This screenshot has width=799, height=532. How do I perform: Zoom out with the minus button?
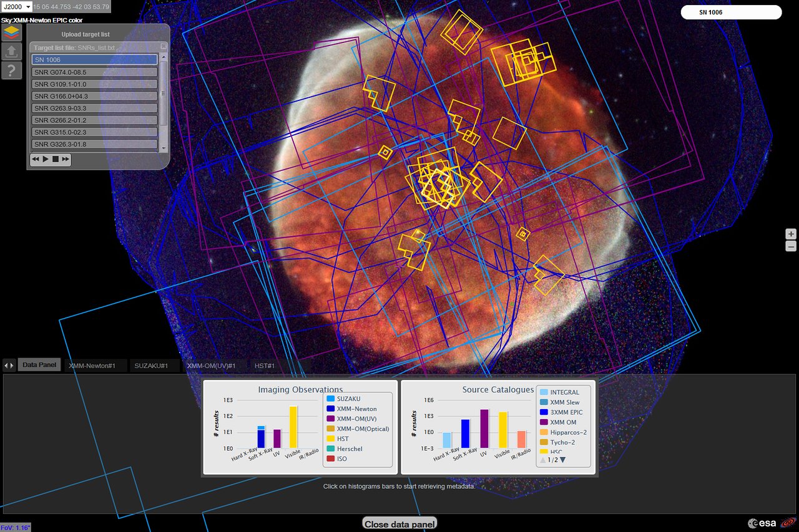[x=791, y=246]
